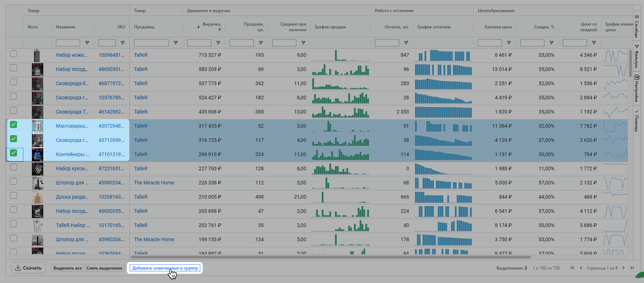This screenshot has height=283, width=644.
Task: Open the Фильтры side panel tab
Action: click(637, 56)
